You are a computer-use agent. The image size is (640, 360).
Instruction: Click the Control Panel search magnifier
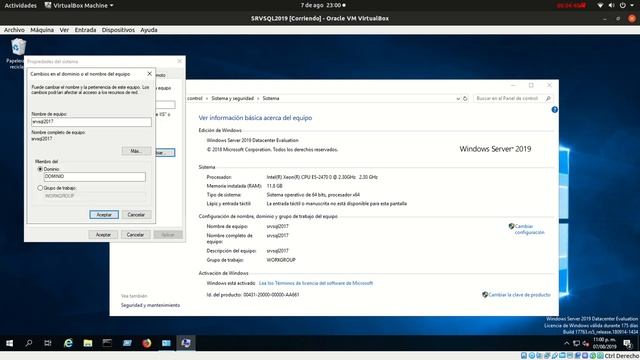(x=548, y=98)
